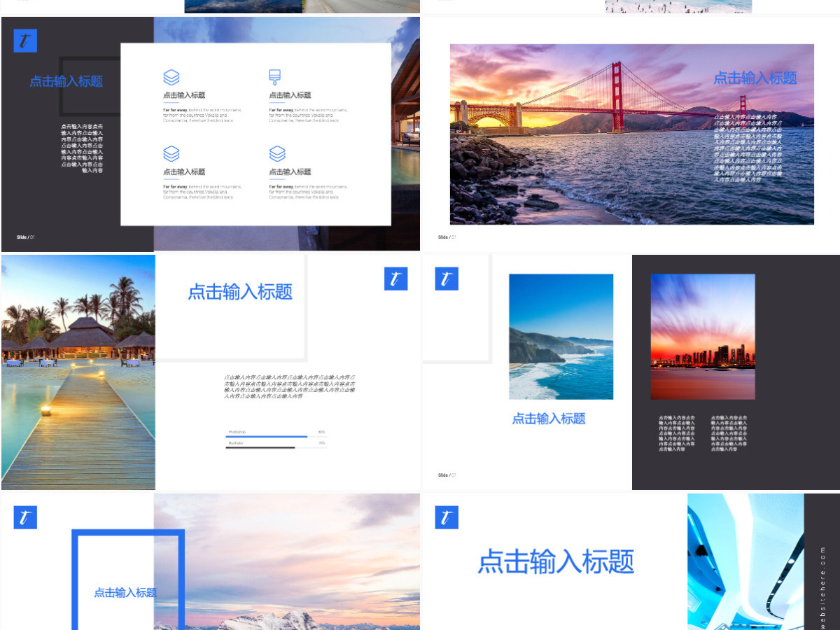The image size is (840, 630).
Task: Click the layers icon directly below the paint roller icon
Action: click(277, 153)
